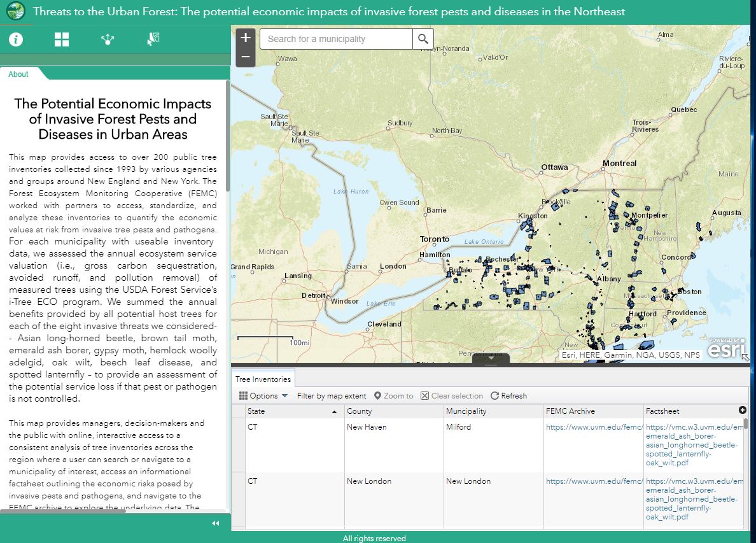Select the About tab above the sidebar
The height and width of the screenshot is (543, 756).
[17, 74]
